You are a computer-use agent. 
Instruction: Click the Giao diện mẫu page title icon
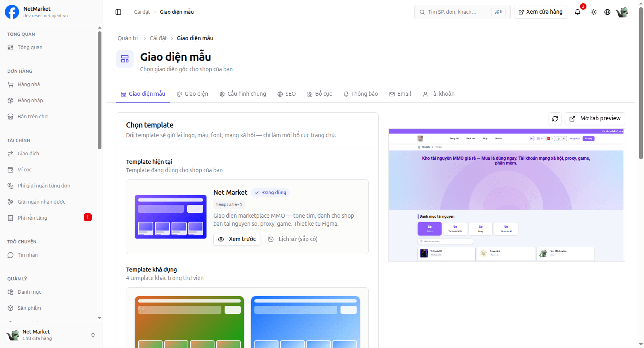pyautogui.click(x=125, y=59)
